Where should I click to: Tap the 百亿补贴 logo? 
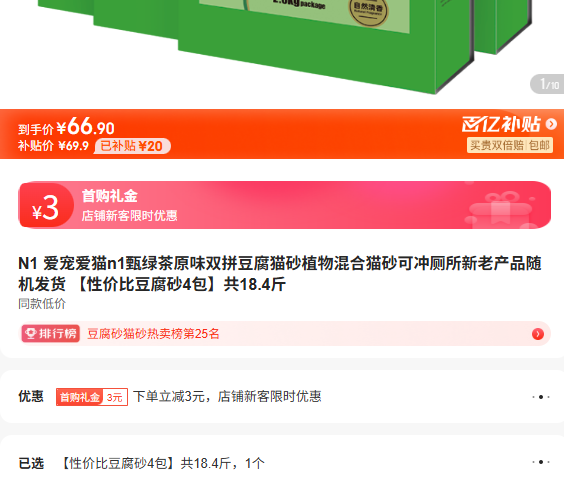(501, 124)
